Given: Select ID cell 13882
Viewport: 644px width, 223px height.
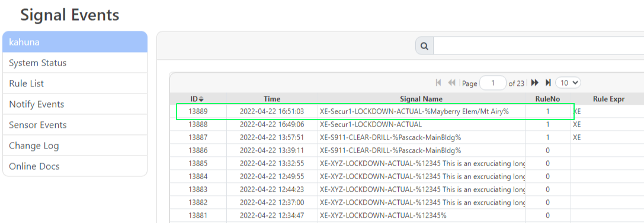Looking at the screenshot, I should (198, 202).
